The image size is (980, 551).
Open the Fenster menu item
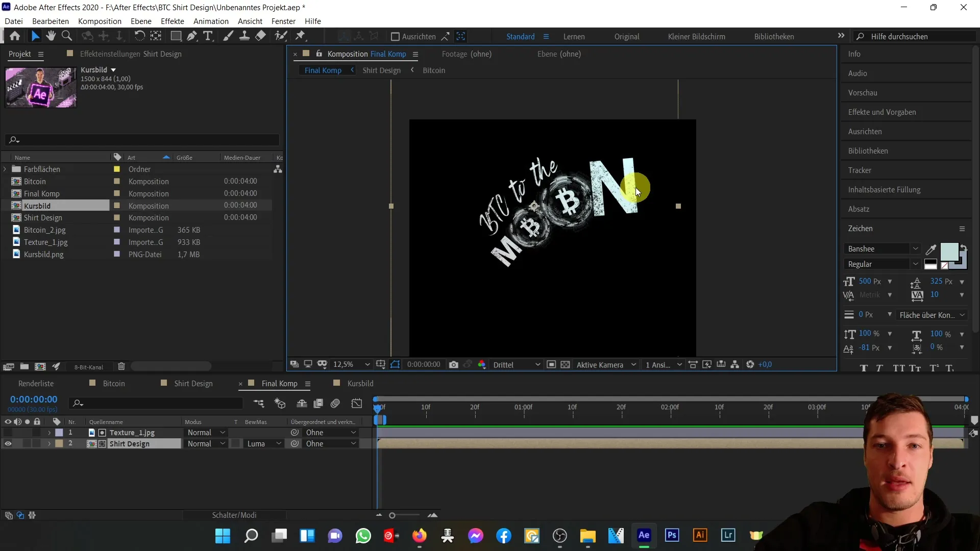283,21
